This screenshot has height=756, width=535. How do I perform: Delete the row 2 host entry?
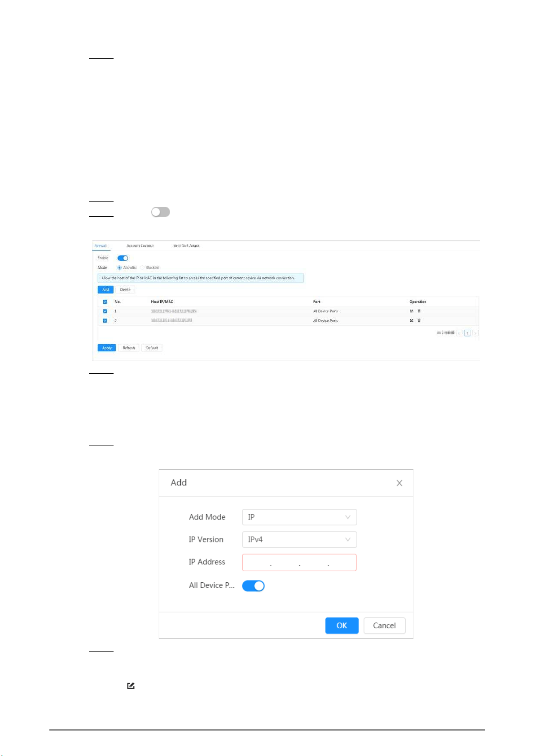419,320
